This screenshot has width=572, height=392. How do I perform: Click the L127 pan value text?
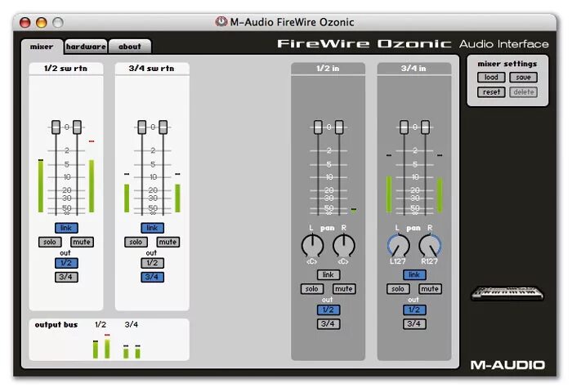point(398,261)
